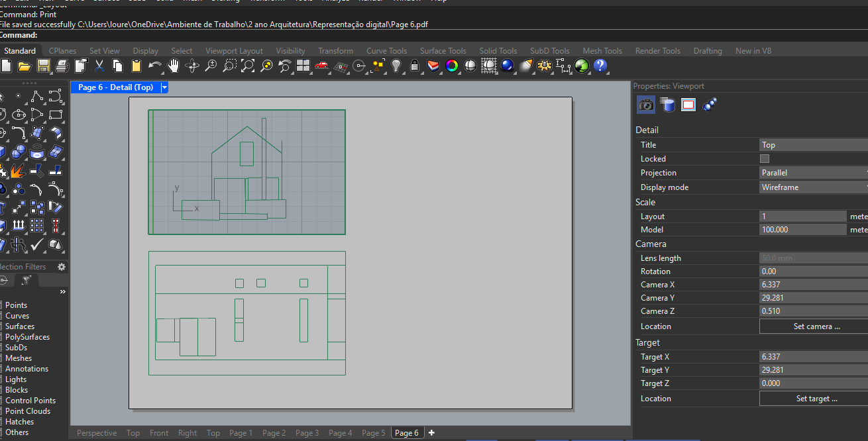The image size is (868, 441).
Task: Select the Rotate view tool
Action: (192, 66)
